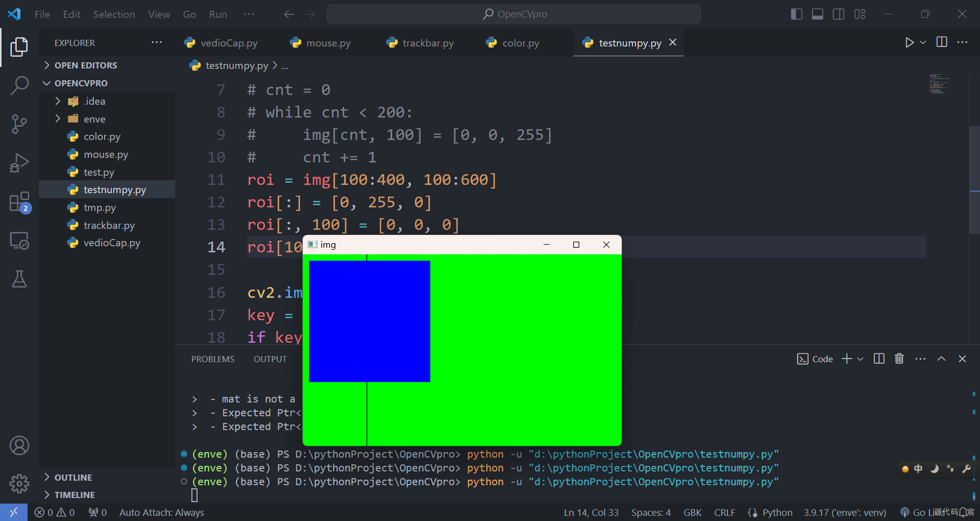Switch to the vedioCap.py tab
Image resolution: width=980 pixels, height=521 pixels.
click(x=228, y=43)
